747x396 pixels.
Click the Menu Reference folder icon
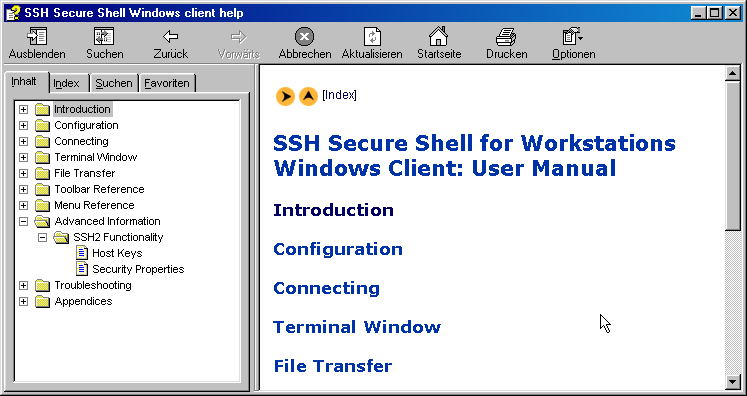click(42, 205)
